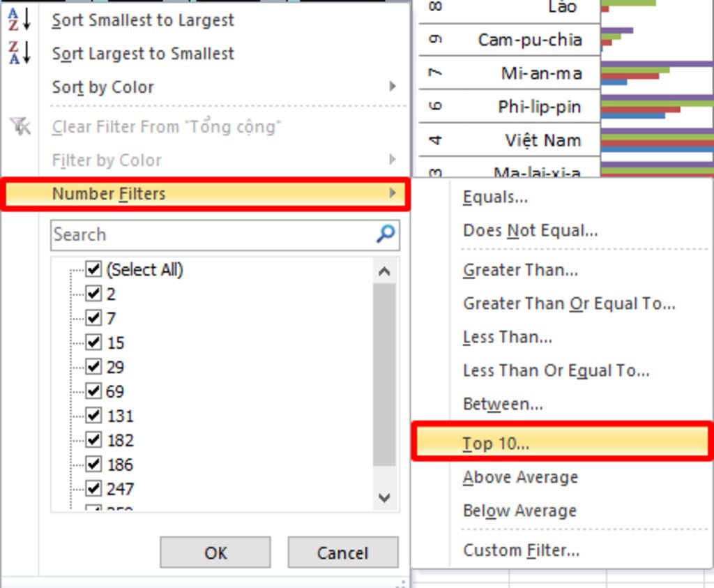Expand the Filter by Color submenu arrow
This screenshot has width=714, height=588.
tap(392, 160)
